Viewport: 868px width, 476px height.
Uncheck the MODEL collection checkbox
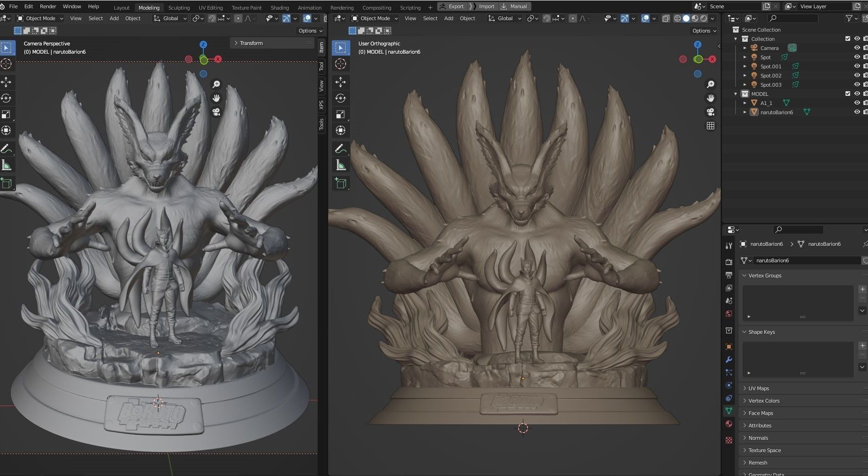point(848,94)
